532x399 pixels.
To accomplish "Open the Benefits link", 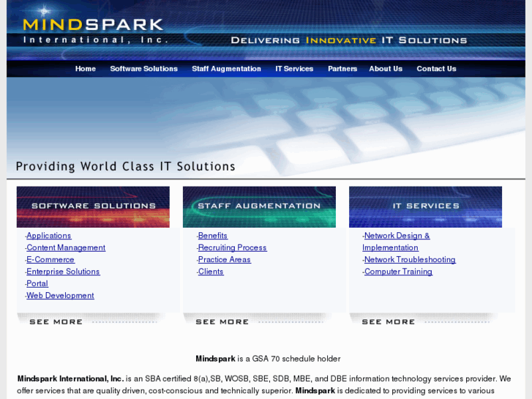I will click(x=213, y=236).
